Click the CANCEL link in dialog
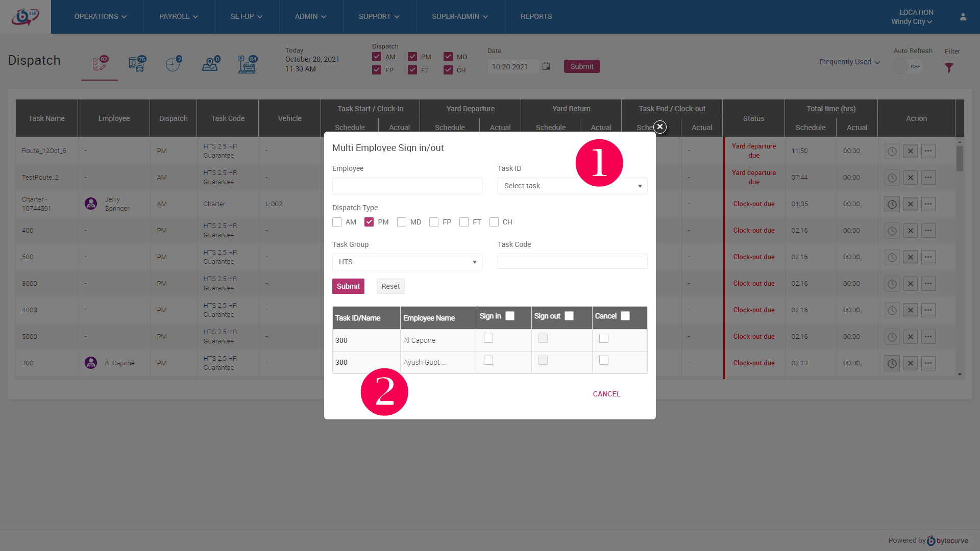The width and height of the screenshot is (980, 551). coord(606,394)
